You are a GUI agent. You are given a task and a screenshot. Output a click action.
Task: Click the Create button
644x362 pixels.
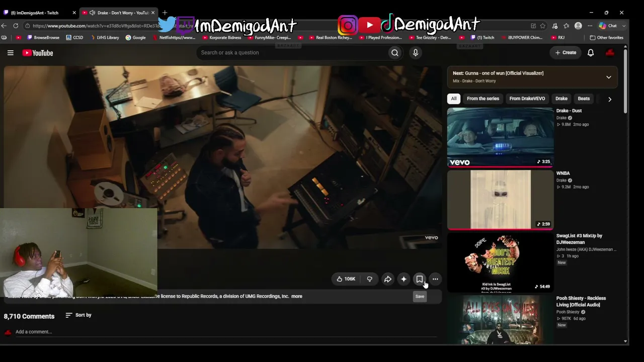point(566,53)
